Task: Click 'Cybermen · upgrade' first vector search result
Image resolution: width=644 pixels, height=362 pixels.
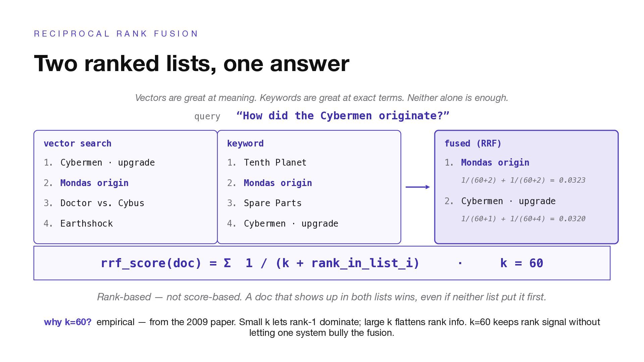Action: click(x=107, y=163)
